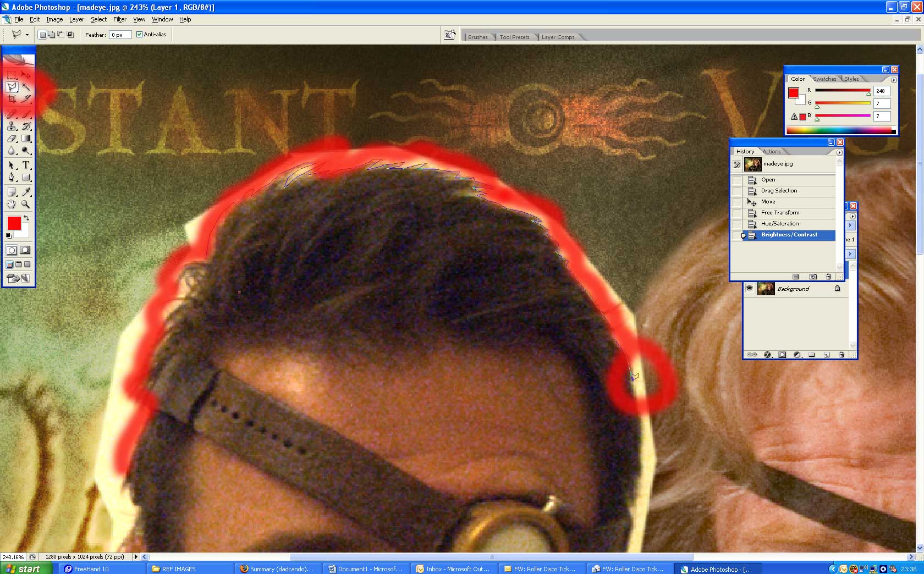Open the Layer Comps tab
Screen dimensions: 924x574
(558, 37)
